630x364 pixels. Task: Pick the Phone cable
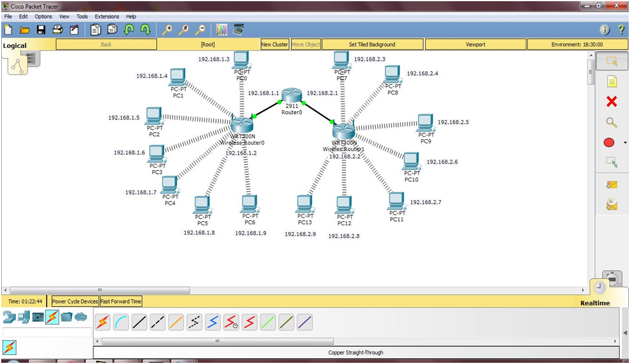tap(194, 322)
